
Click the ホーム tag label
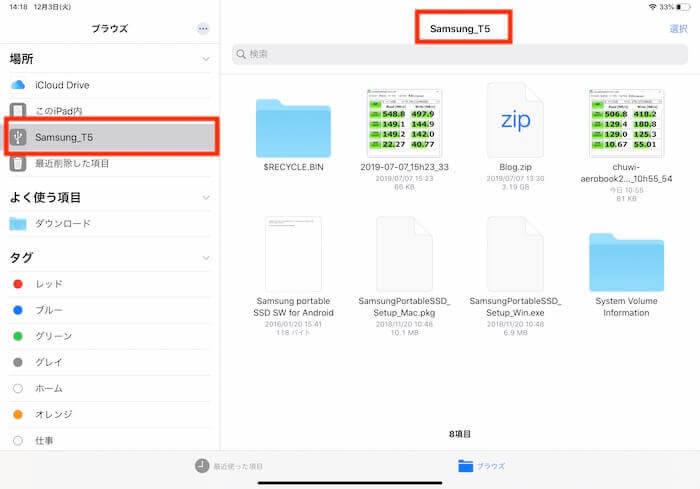(x=49, y=389)
